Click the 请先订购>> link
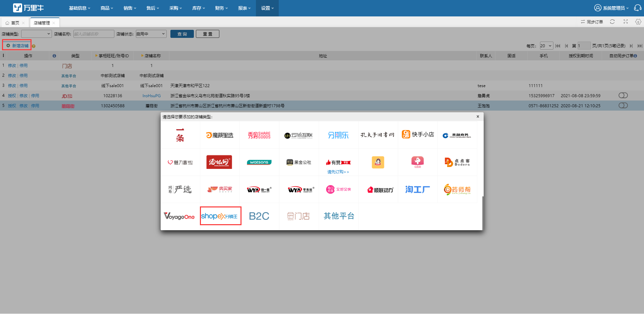 point(338,172)
